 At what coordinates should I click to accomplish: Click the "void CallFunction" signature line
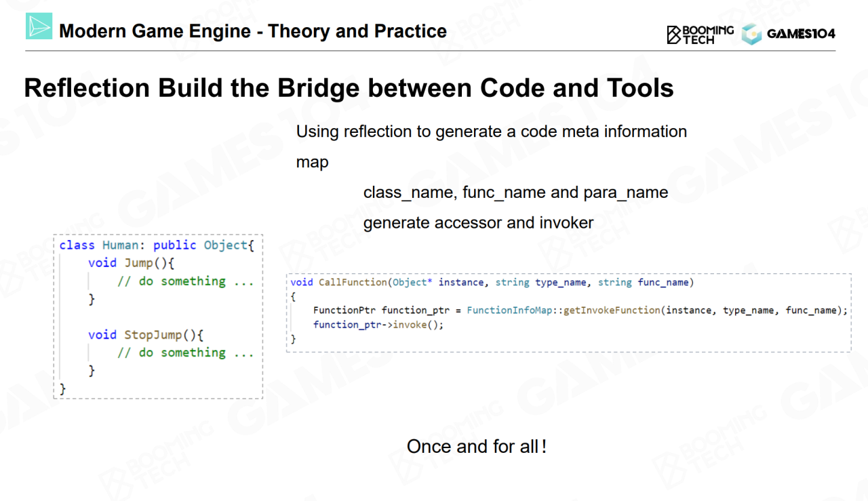click(492, 282)
